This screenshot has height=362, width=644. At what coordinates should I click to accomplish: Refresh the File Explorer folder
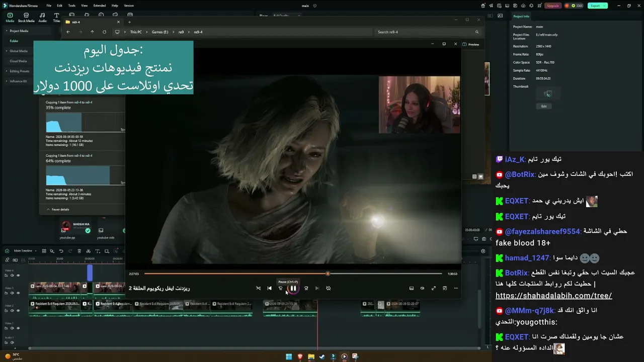(104, 32)
